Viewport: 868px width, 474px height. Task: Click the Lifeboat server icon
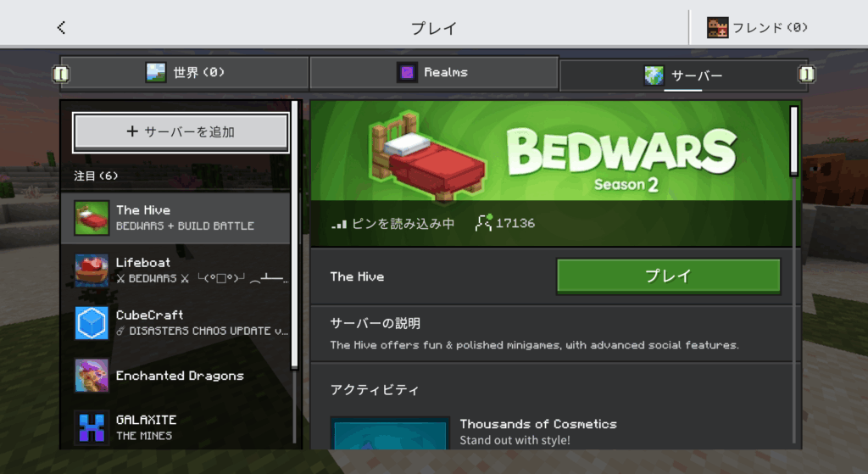pyautogui.click(x=92, y=270)
